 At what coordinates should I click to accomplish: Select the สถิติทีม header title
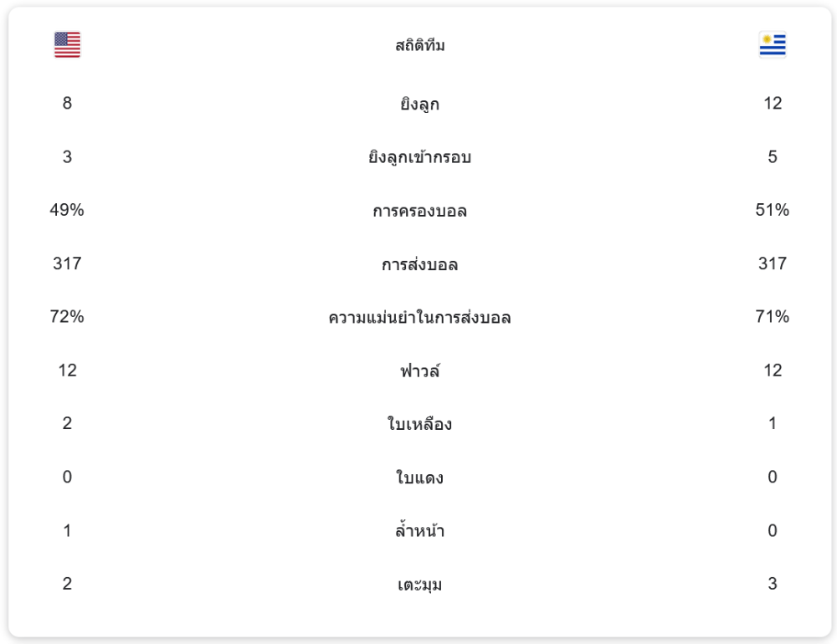(419, 46)
